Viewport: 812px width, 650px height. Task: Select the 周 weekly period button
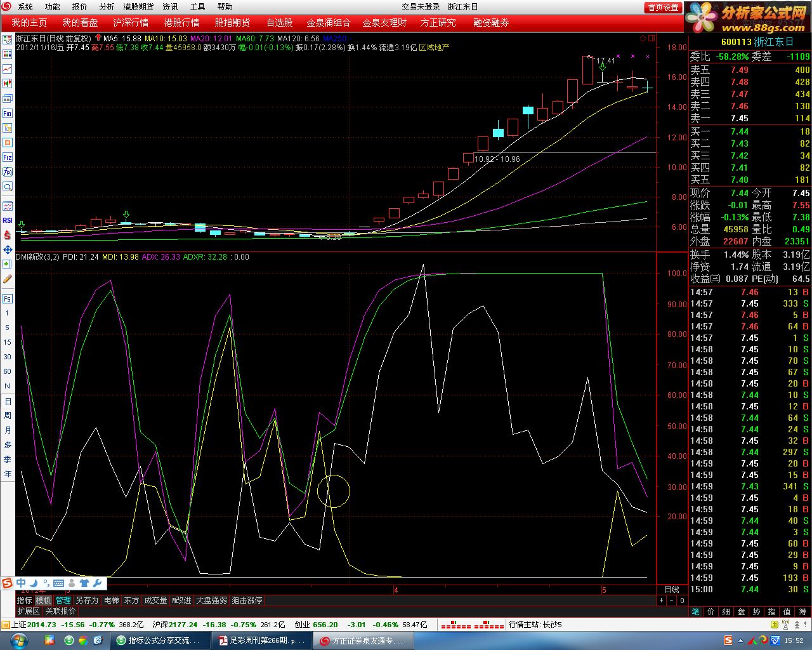(8, 416)
